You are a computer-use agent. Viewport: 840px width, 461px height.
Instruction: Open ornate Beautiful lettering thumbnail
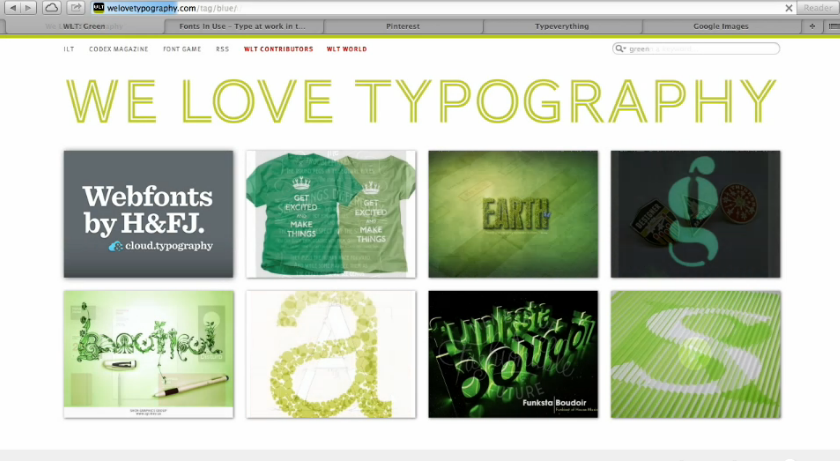[148, 354]
